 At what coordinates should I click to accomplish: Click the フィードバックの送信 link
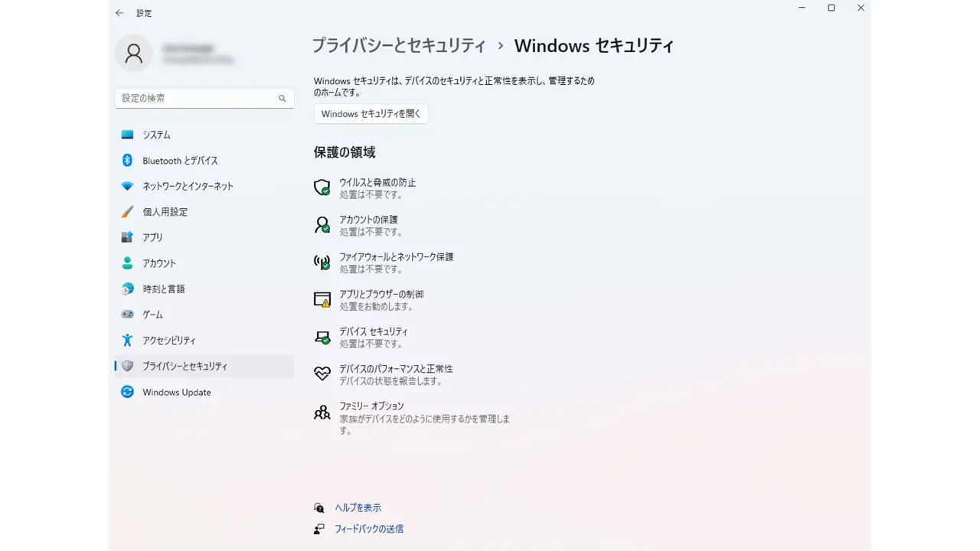tap(368, 529)
